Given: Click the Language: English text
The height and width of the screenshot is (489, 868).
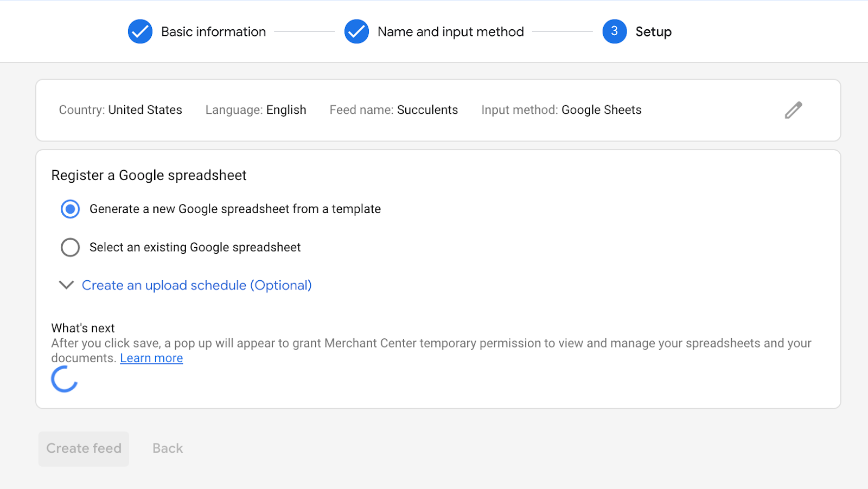Looking at the screenshot, I should click(x=256, y=110).
